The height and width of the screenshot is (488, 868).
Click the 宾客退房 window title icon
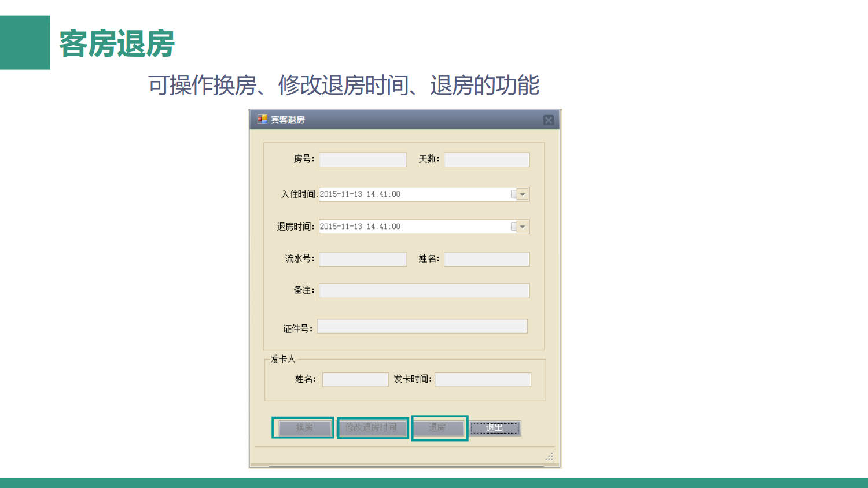pos(262,119)
